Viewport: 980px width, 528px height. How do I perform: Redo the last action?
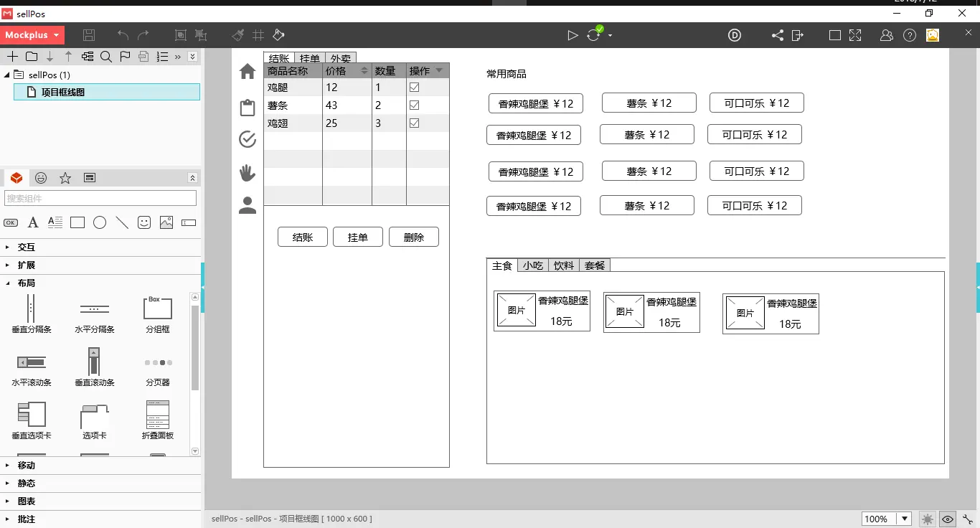(143, 35)
